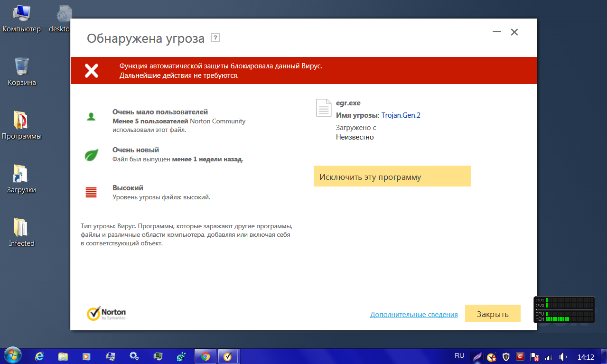The height and width of the screenshot is (364, 607).
Task: Click the Show desktop strip after clock
Action: click(x=604, y=356)
